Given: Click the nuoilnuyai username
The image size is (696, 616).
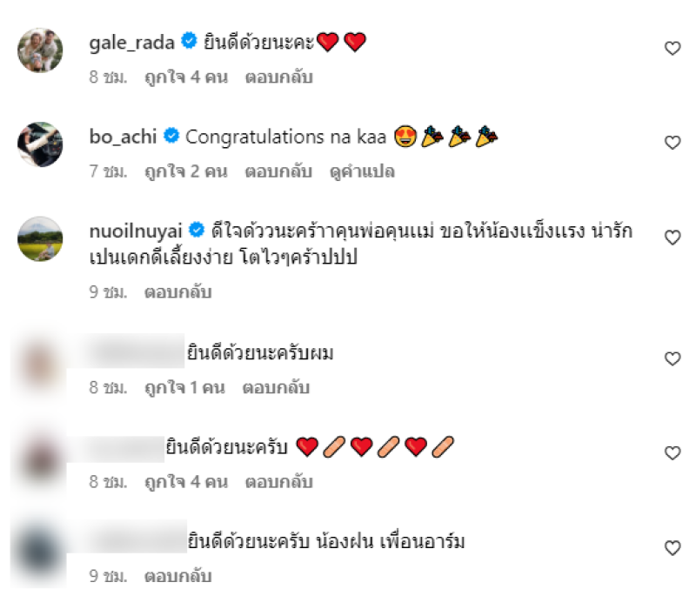Looking at the screenshot, I should (136, 231).
